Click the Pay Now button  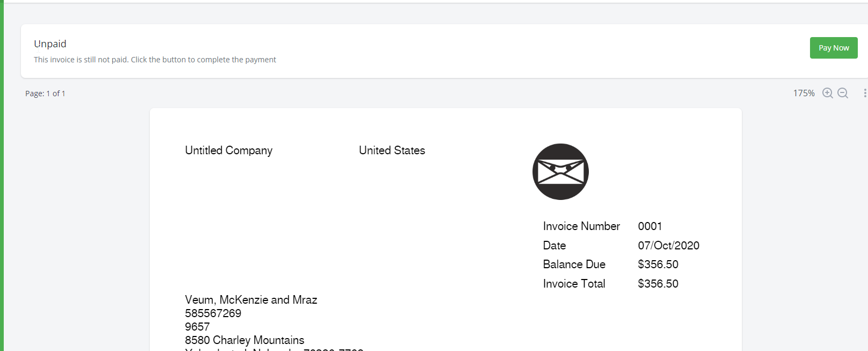[833, 48]
